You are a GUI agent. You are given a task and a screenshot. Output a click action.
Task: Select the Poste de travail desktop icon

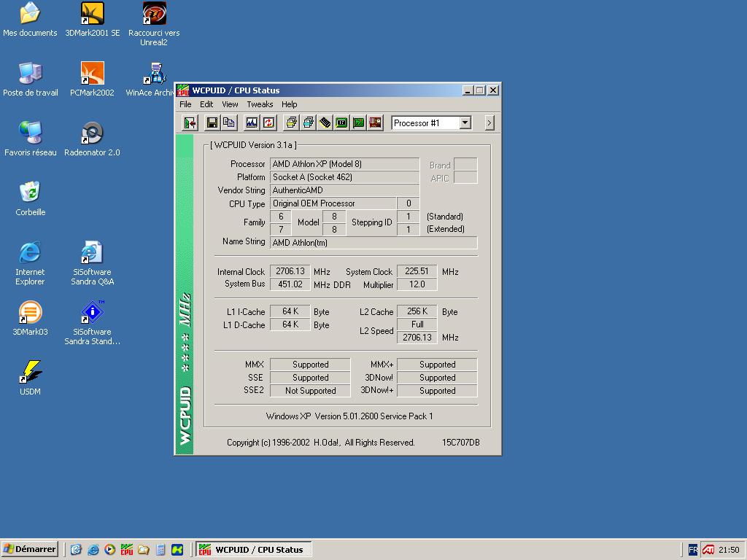click(x=31, y=79)
